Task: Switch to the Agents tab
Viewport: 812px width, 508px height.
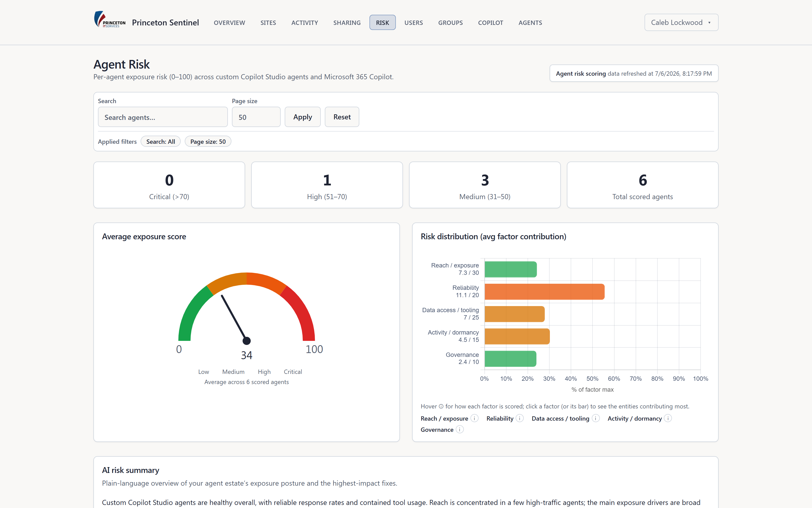Action: pos(530,23)
